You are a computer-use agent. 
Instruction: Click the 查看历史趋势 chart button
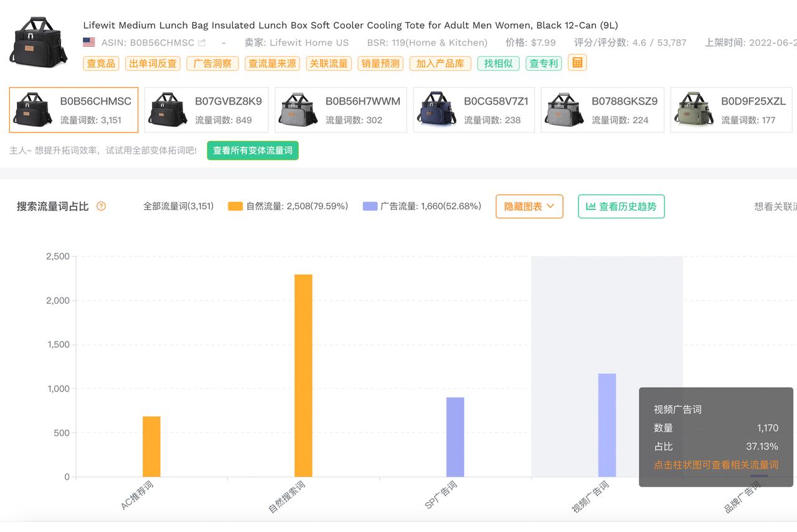point(621,207)
